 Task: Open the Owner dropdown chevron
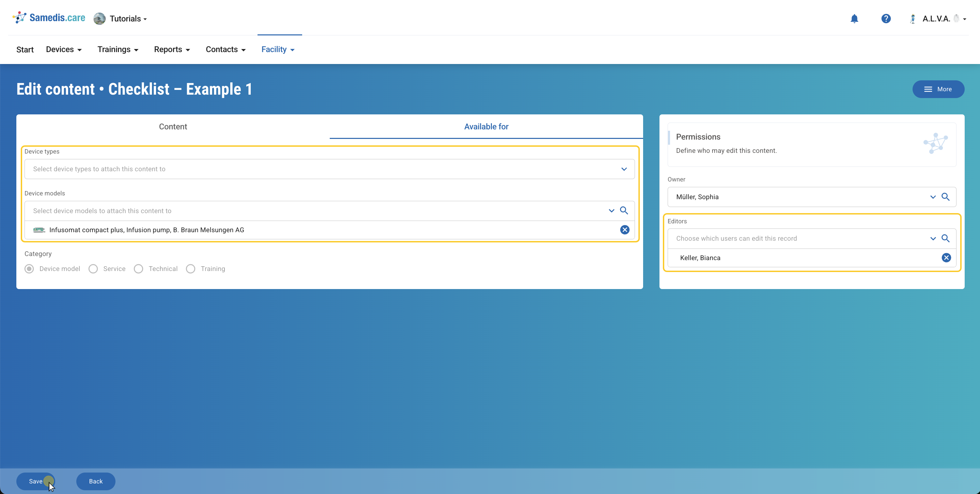point(933,197)
